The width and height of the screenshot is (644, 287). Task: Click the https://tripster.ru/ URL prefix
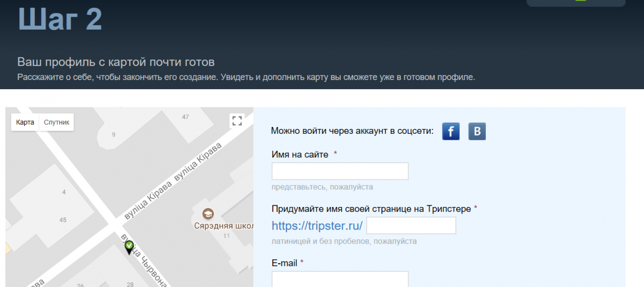[x=317, y=226]
